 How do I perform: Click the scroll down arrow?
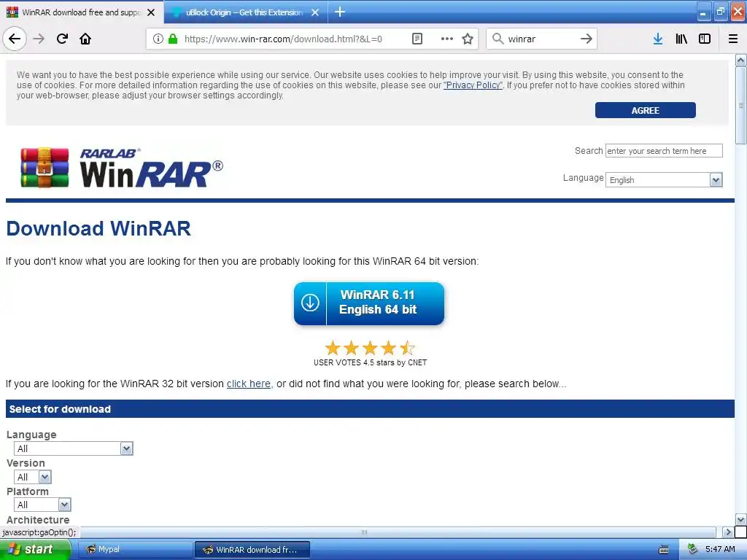coord(741,519)
